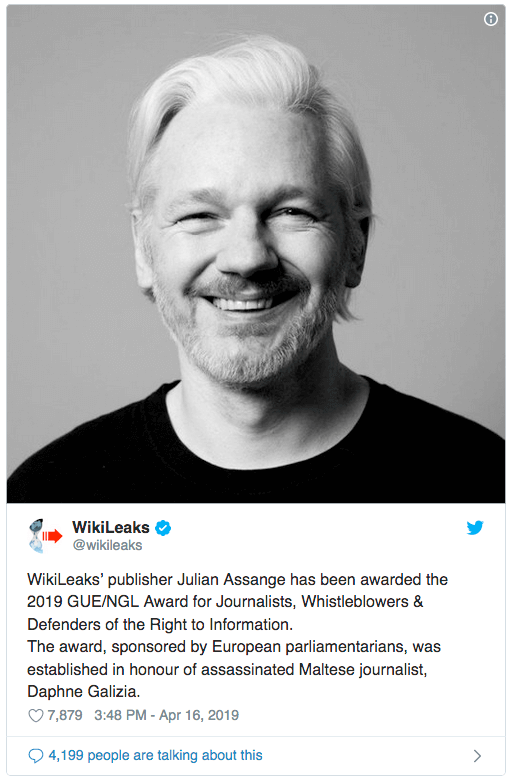Screen dimensions: 515x783
Task: Click the WikiLeaks hourglass avatar
Action: coord(44,536)
